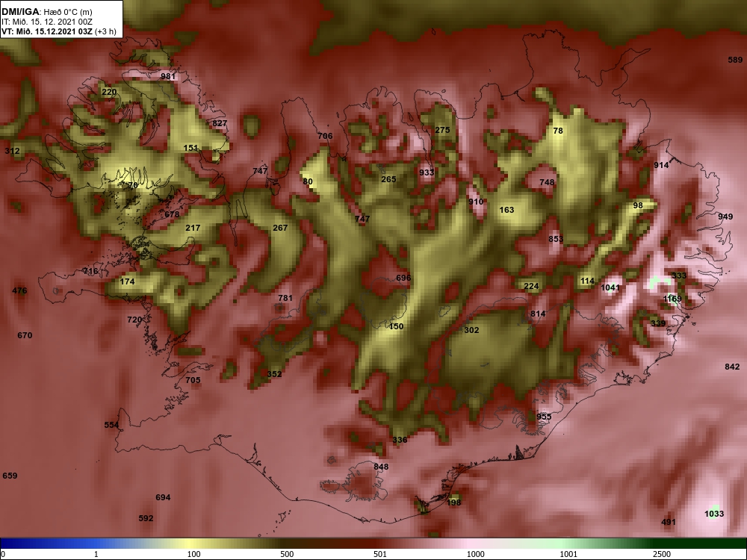Click the map value 217
Screen dimensions: 747x560
coord(193,228)
